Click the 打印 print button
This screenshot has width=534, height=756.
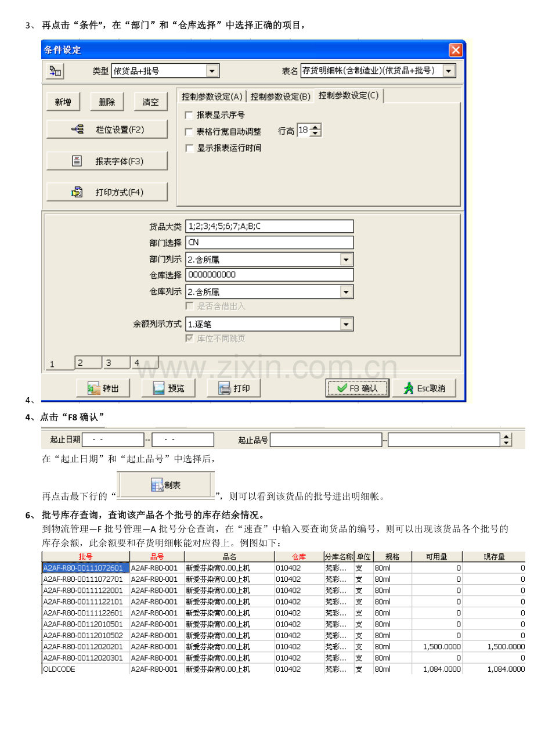tap(234, 388)
